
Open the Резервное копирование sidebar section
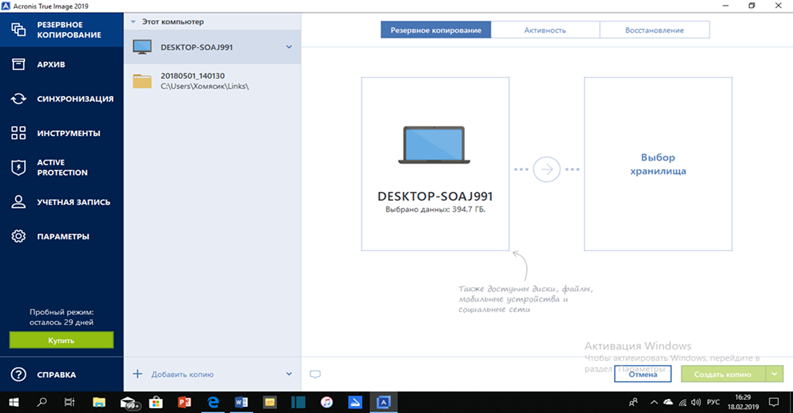[x=62, y=29]
